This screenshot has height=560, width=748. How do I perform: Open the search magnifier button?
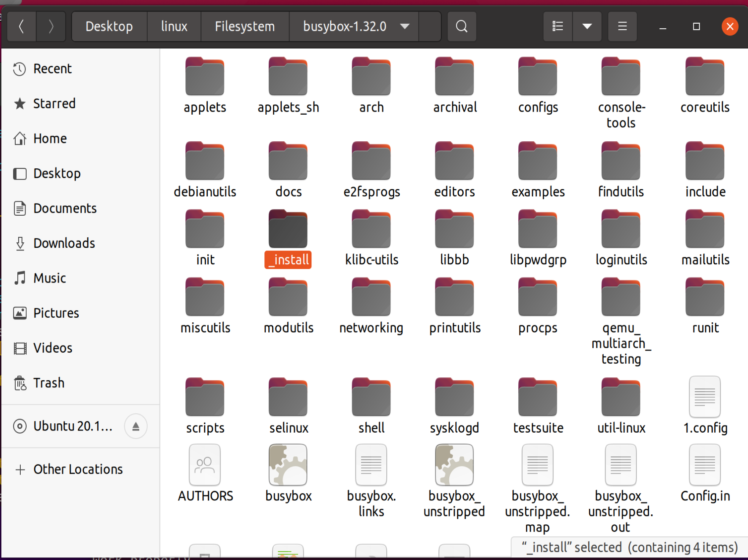pyautogui.click(x=462, y=27)
